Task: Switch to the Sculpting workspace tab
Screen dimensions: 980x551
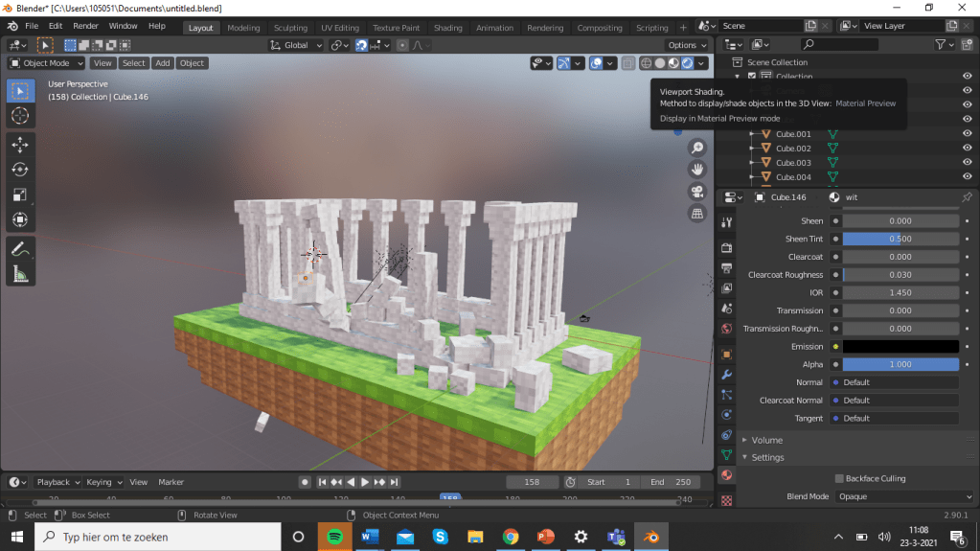Action: [290, 28]
